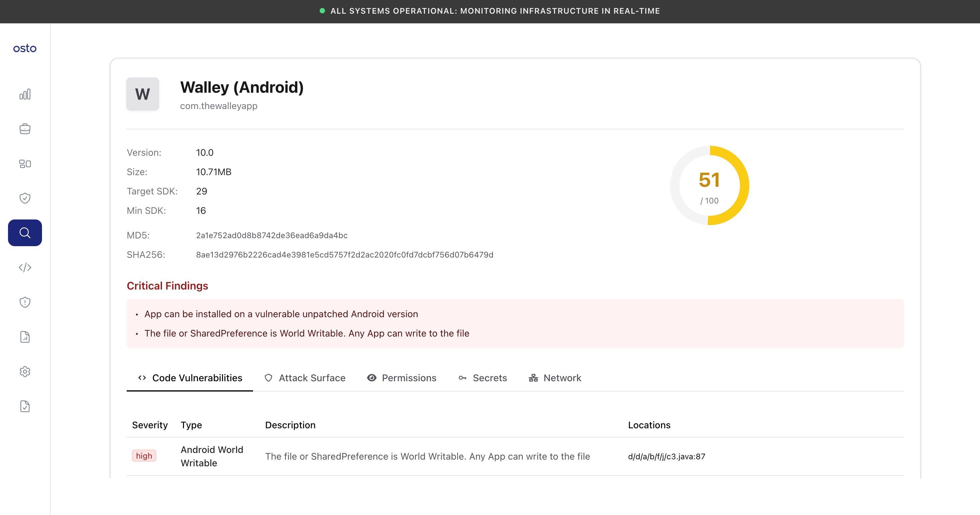Click the All Systems Operational banner text
Image resolution: width=980 pixels, height=515 pixels.
[x=495, y=11]
